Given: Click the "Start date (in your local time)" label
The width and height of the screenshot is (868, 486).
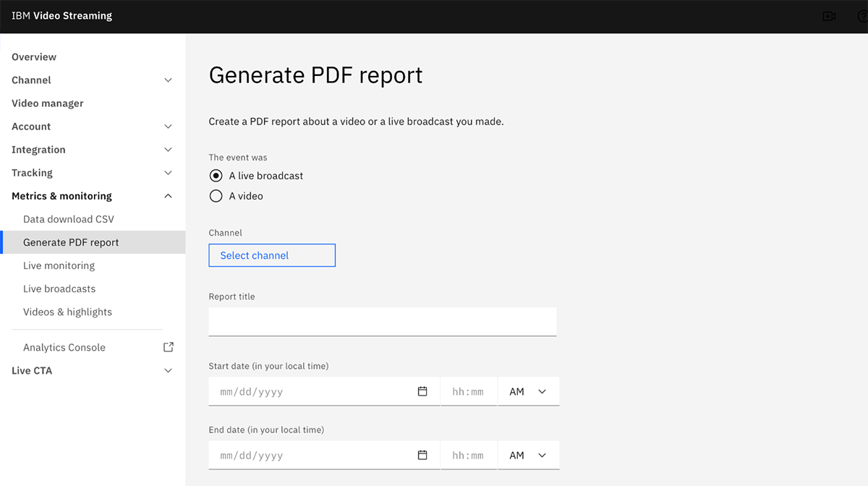Looking at the screenshot, I should click(269, 366).
